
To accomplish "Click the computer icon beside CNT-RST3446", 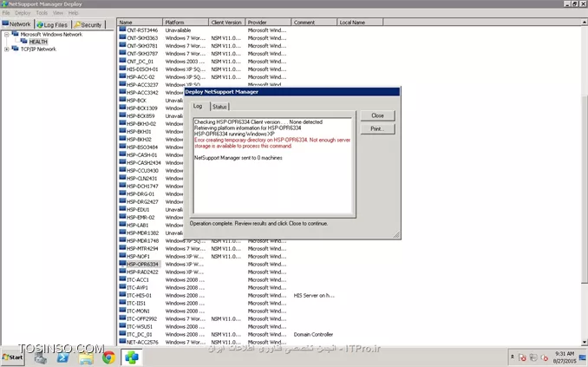I will pyautogui.click(x=122, y=29).
